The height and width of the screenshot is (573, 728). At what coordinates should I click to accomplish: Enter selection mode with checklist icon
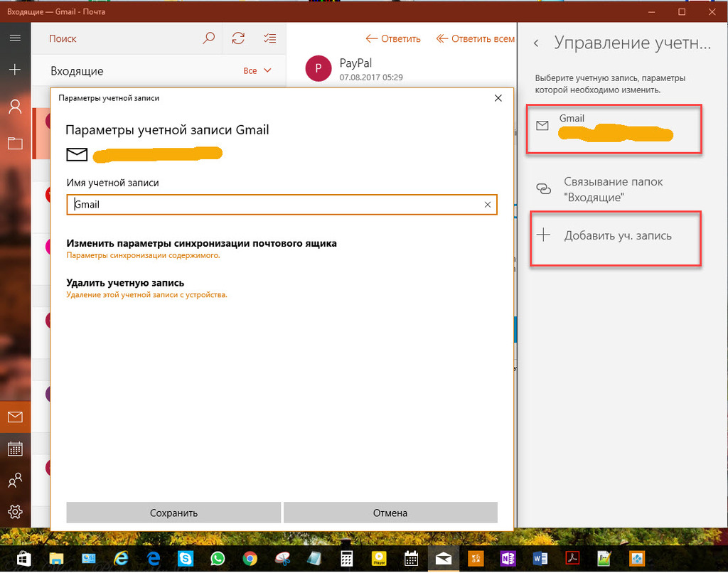[x=269, y=38]
